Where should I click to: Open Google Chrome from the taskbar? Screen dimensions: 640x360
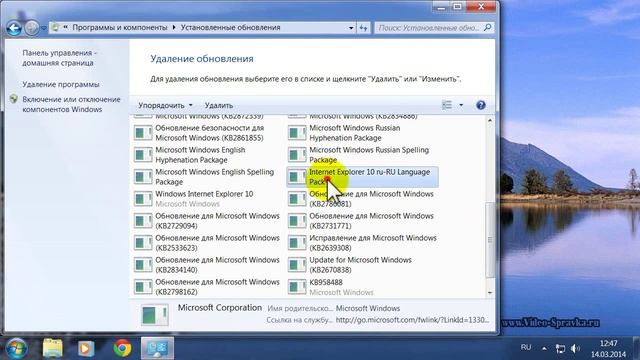tap(122, 348)
